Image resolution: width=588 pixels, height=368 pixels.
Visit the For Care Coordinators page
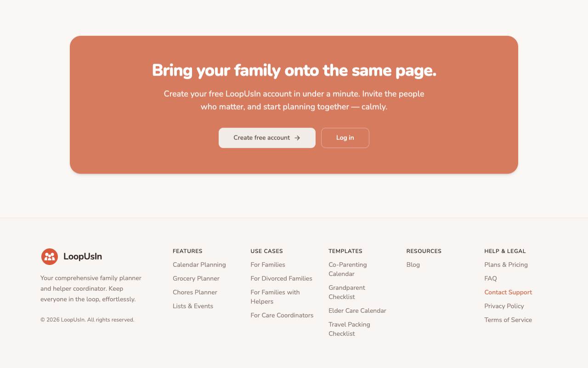[x=282, y=315]
